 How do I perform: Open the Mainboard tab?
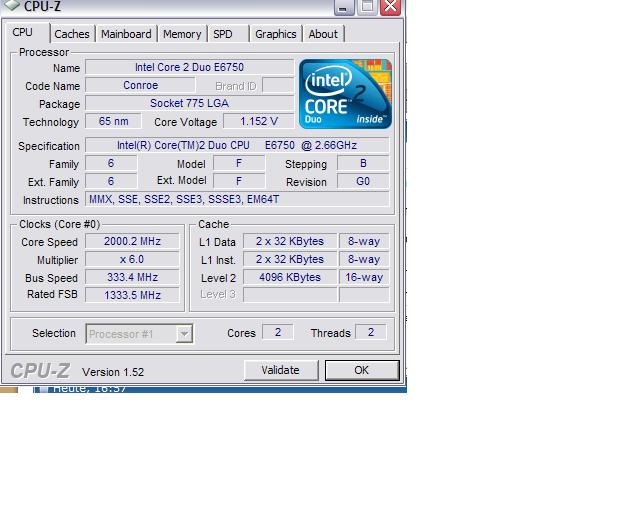pos(126,34)
